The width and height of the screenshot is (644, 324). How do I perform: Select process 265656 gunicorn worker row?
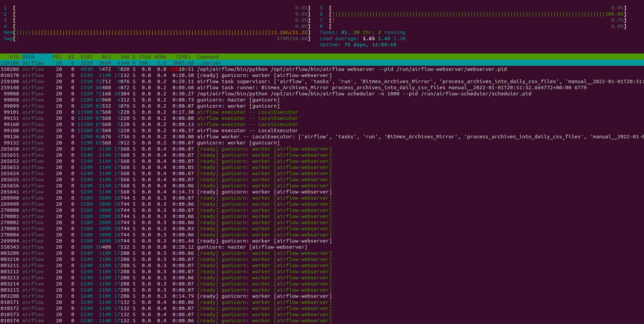322,186
